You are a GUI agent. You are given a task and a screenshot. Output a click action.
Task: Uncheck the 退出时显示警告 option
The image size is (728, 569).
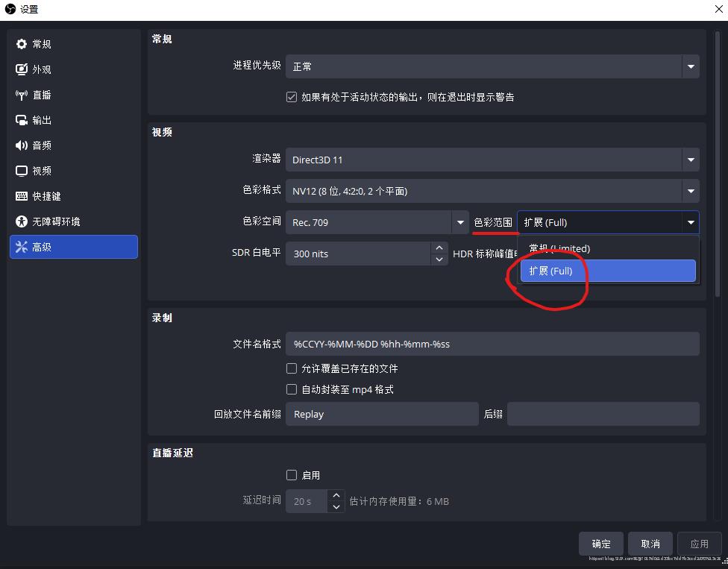(x=291, y=97)
